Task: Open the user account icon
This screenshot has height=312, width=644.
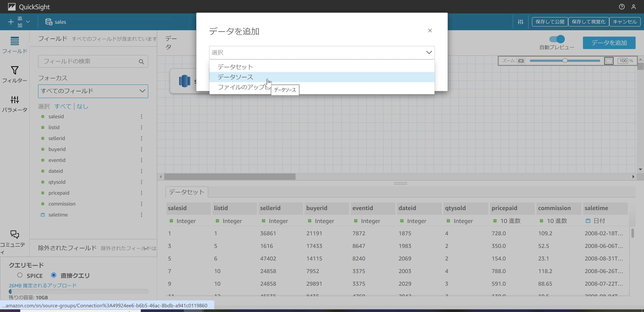Action: [x=633, y=7]
